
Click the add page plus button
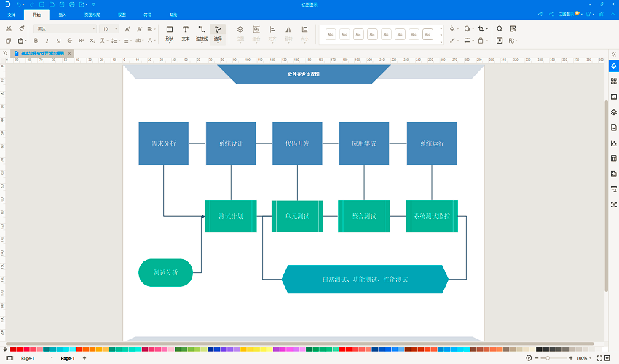coord(84,358)
